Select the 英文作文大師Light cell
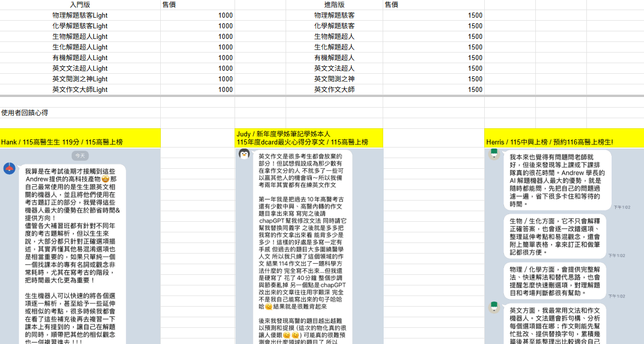Viewport: 644px width, 344px height. 80,89
